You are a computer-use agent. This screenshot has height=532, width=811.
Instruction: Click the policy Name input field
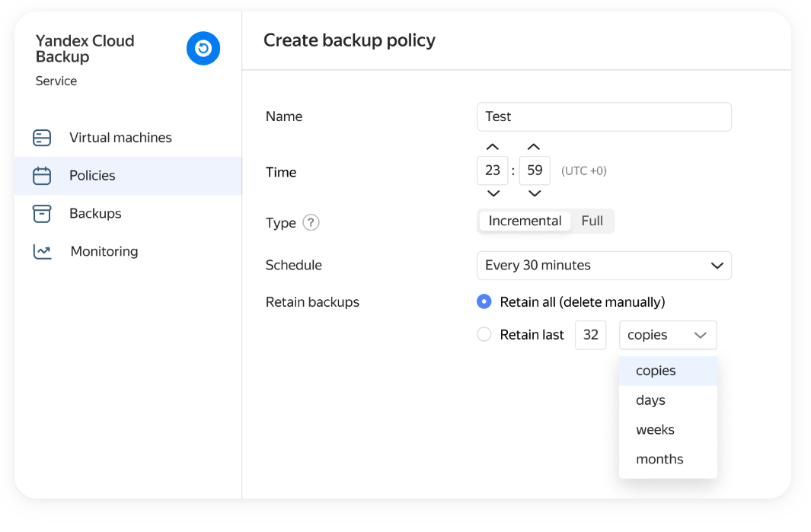pyautogui.click(x=604, y=117)
